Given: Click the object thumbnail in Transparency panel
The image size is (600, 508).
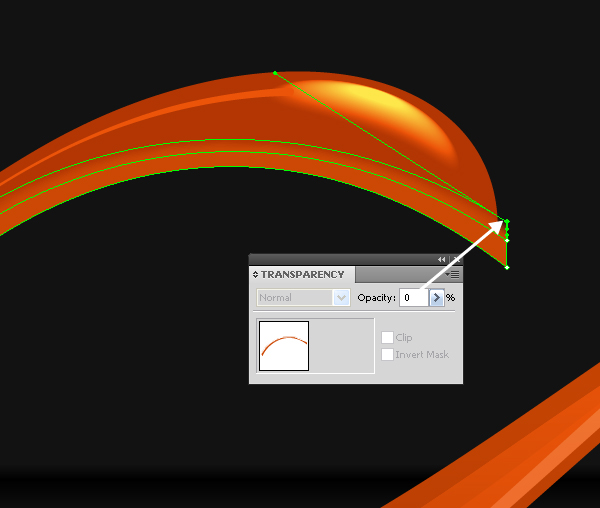Looking at the screenshot, I should click(284, 346).
